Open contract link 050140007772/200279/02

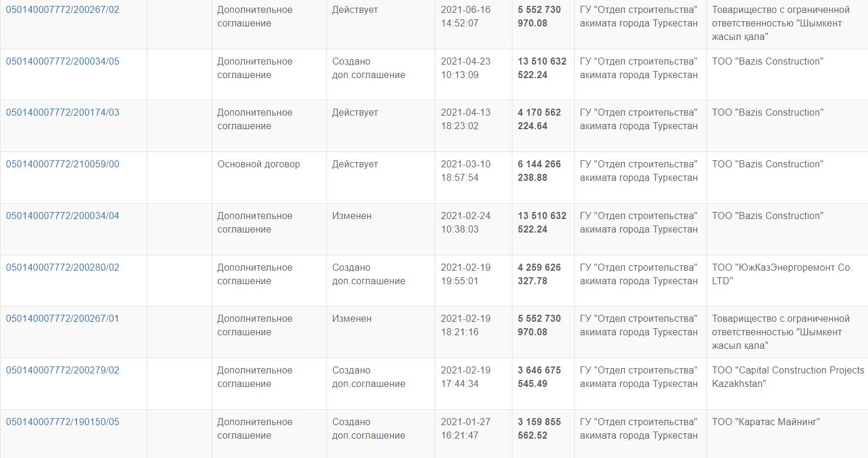[x=62, y=371]
